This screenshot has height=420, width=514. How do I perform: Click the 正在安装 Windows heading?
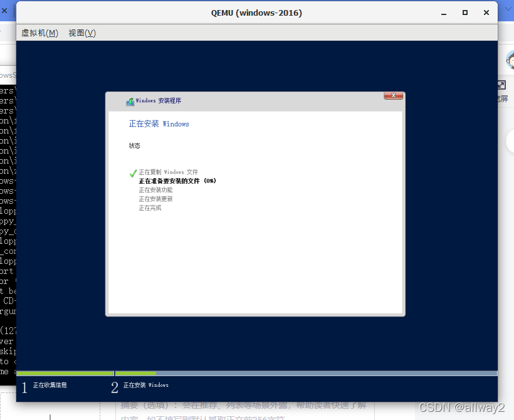pyautogui.click(x=159, y=124)
